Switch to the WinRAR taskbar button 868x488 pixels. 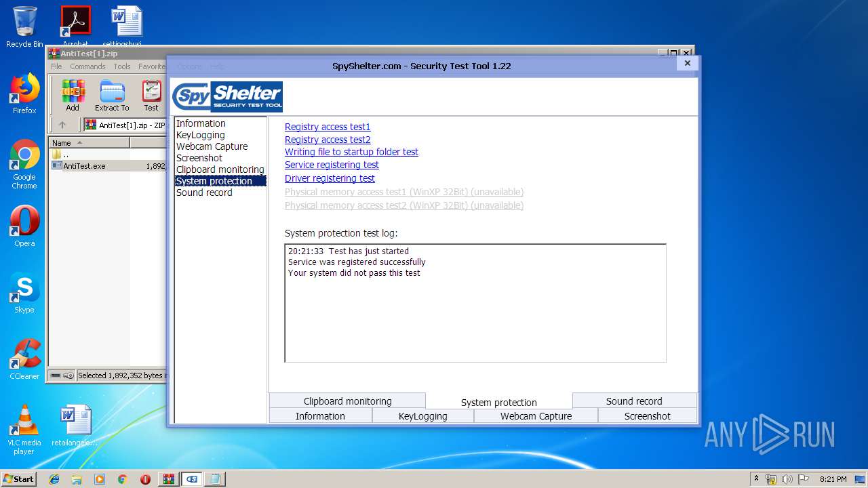tap(169, 479)
